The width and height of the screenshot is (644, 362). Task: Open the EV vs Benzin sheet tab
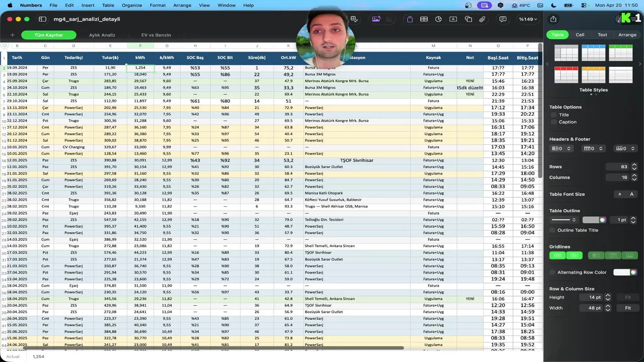pos(156,35)
